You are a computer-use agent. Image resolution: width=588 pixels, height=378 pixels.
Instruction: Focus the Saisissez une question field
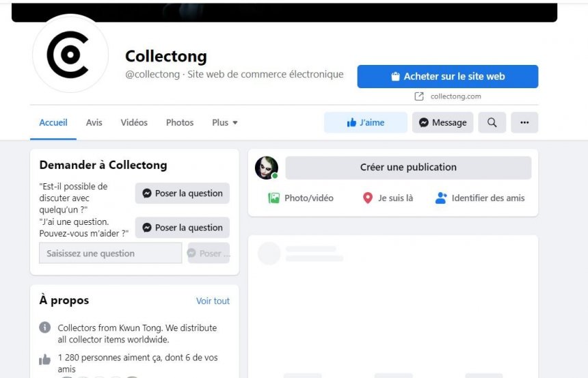[111, 253]
